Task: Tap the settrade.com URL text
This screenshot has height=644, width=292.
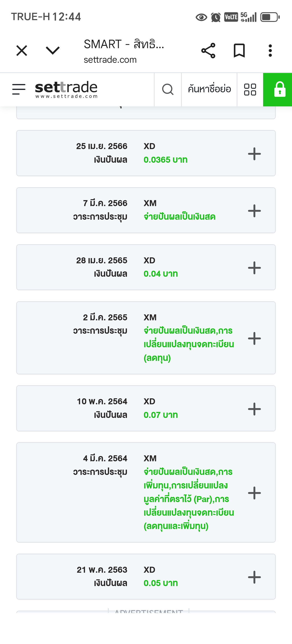Action: click(x=110, y=60)
